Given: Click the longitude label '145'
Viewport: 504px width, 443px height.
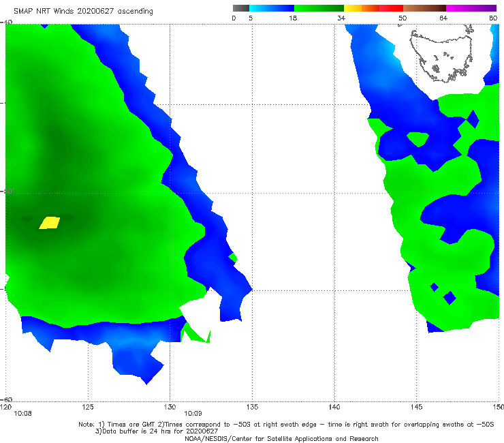Looking at the screenshot, I should point(417,407).
